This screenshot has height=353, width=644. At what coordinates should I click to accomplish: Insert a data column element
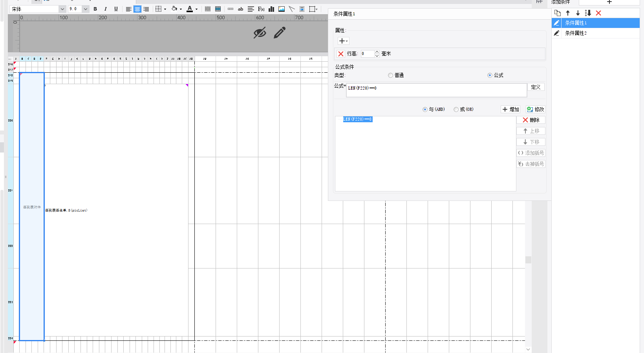pos(231,9)
